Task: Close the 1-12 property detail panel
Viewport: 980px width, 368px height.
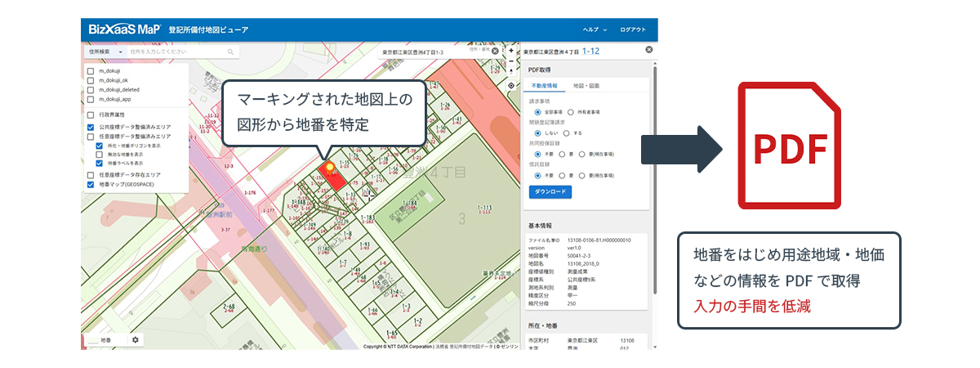Action: [x=649, y=50]
